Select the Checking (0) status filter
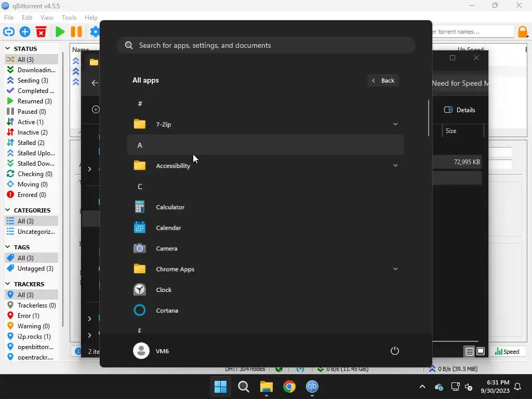This screenshot has height=399, width=532. [x=32, y=174]
